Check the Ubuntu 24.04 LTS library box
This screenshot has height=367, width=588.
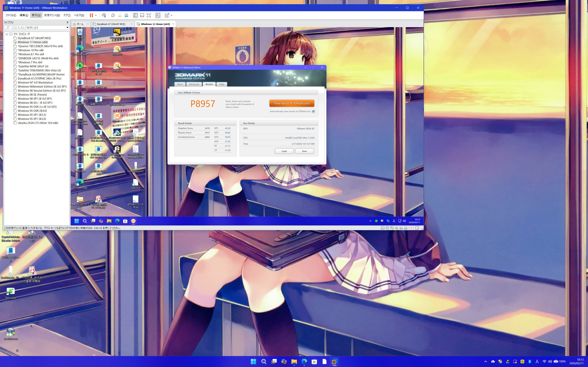coord(15,123)
